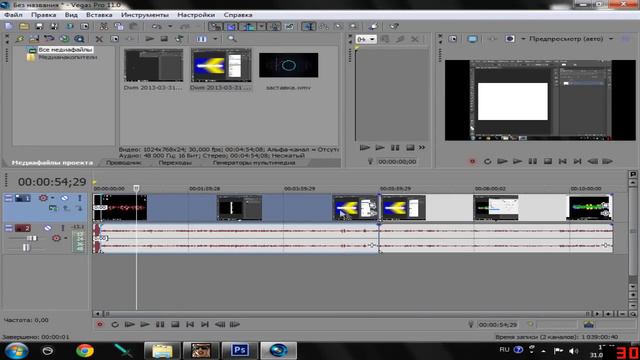
Task: Switch to the Проводник tab
Action: 123,163
